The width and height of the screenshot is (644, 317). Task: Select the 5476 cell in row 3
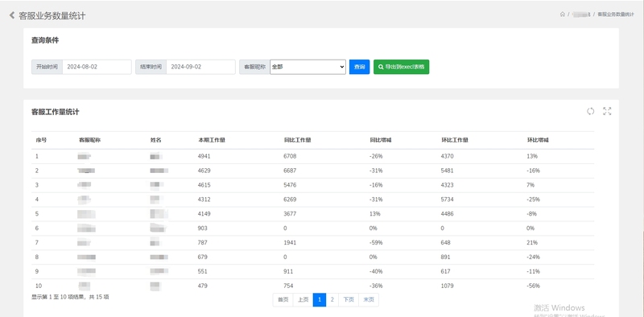pyautogui.click(x=290, y=185)
